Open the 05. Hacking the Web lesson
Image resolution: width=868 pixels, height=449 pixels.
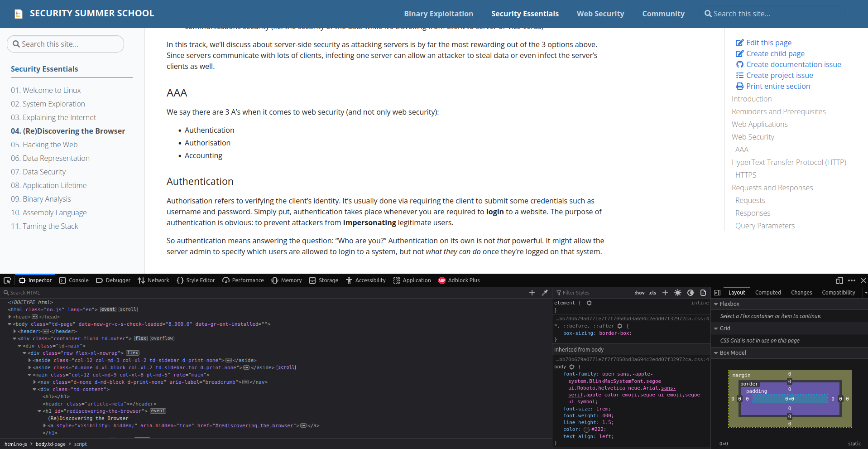(x=44, y=145)
